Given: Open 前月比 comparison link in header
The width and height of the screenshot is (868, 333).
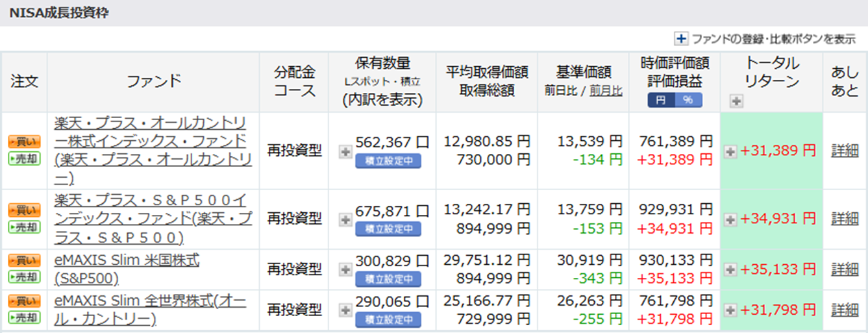Looking at the screenshot, I should tap(606, 91).
